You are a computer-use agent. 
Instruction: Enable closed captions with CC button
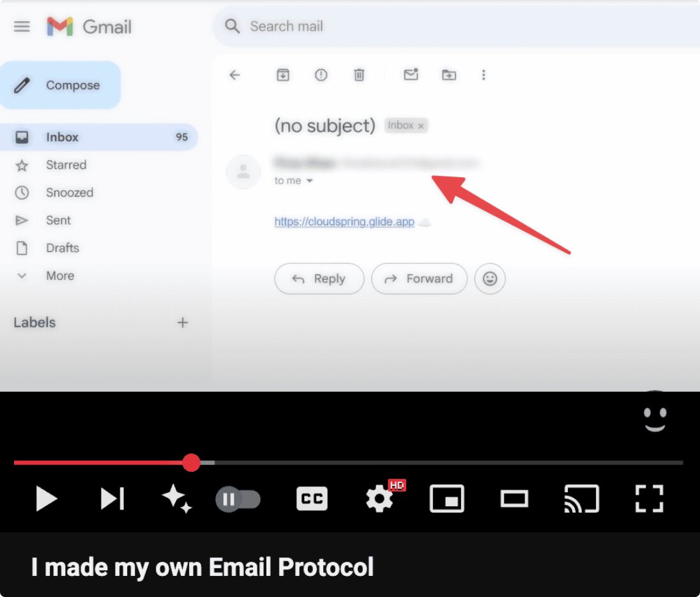(312, 499)
